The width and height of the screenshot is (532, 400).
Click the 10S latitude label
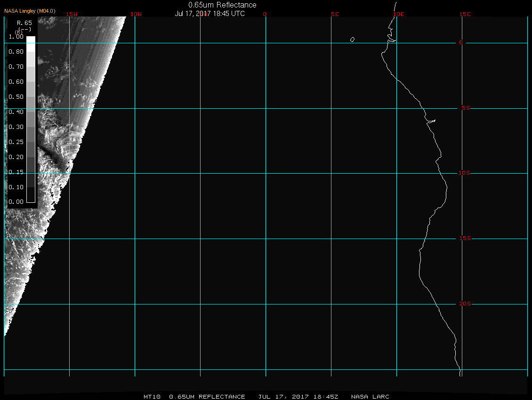point(464,173)
